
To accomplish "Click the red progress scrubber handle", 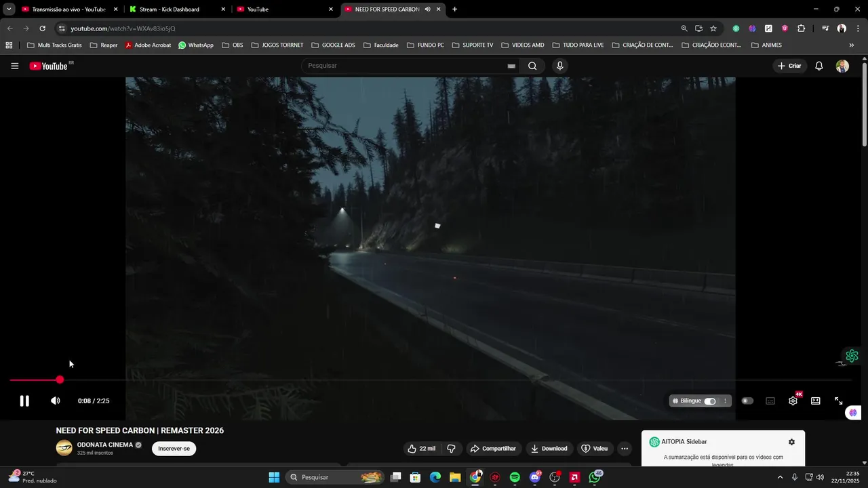I will 60,380.
